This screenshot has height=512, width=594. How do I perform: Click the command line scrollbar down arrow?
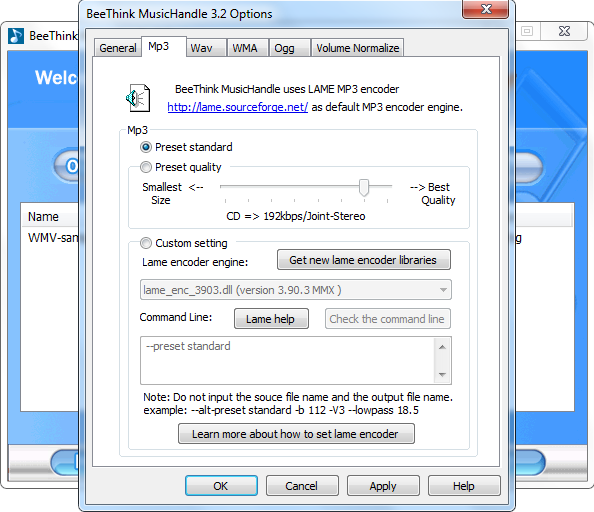(x=442, y=375)
